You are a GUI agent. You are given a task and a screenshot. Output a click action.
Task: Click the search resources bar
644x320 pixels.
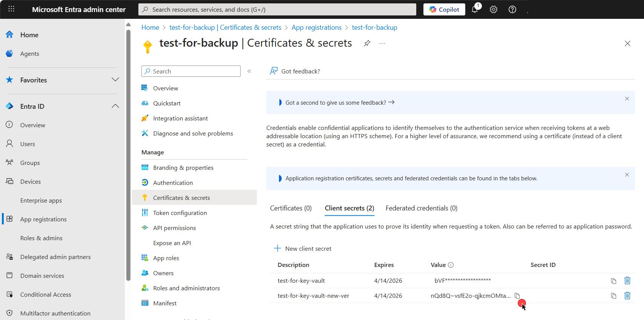pyautogui.click(x=277, y=9)
